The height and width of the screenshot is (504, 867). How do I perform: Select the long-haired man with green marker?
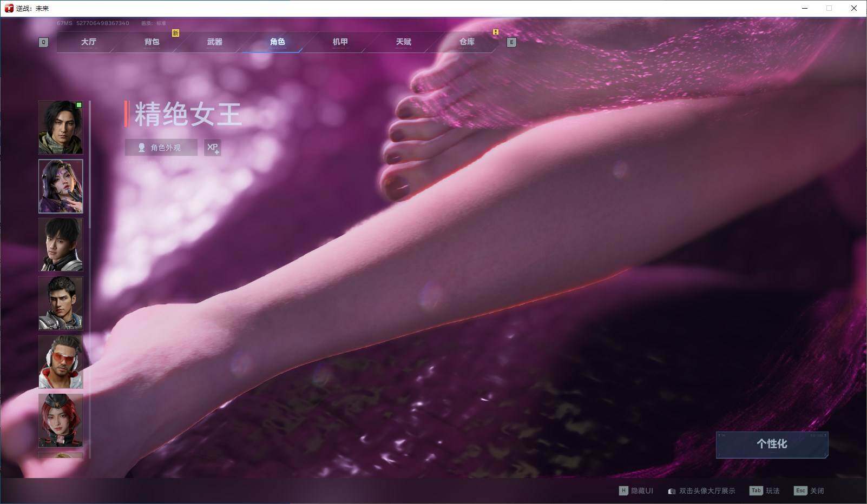click(x=61, y=128)
